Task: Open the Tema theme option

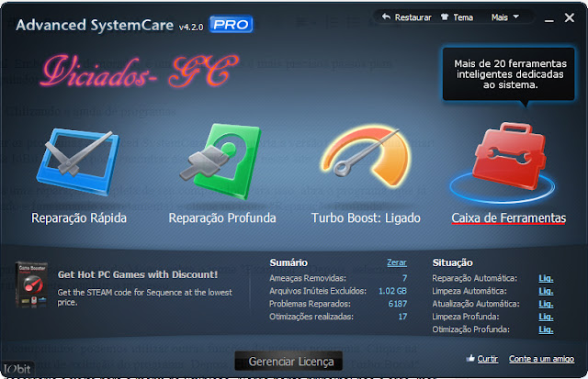Action: tap(463, 17)
